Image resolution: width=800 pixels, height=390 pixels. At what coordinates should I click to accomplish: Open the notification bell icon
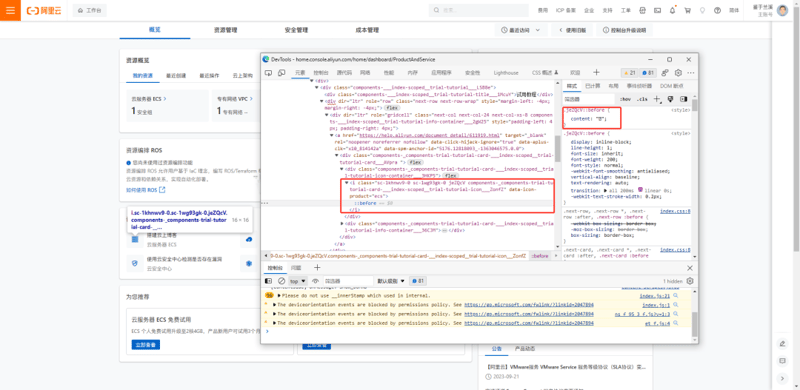pos(672,10)
